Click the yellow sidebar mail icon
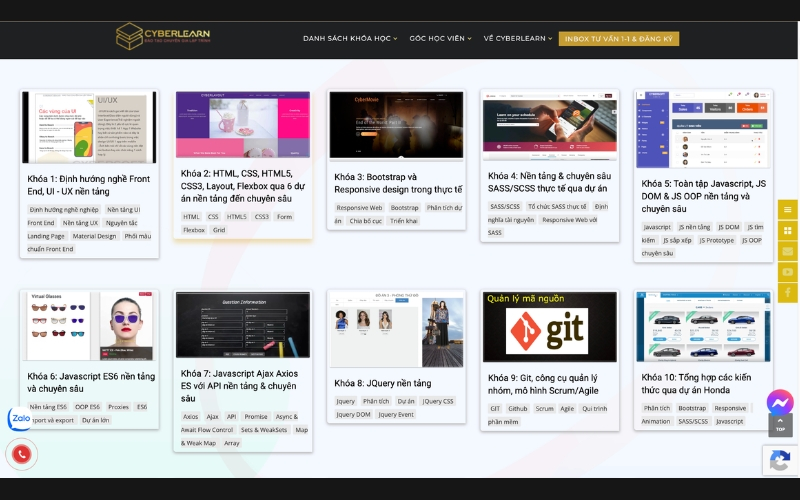Screen dimensions: 800x500 click(x=788, y=251)
